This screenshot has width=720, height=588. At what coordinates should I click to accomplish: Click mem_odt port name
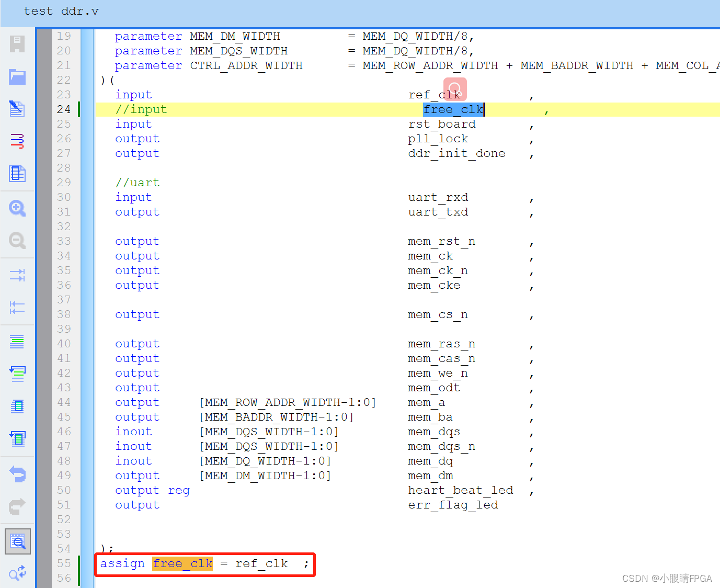pyautogui.click(x=434, y=388)
